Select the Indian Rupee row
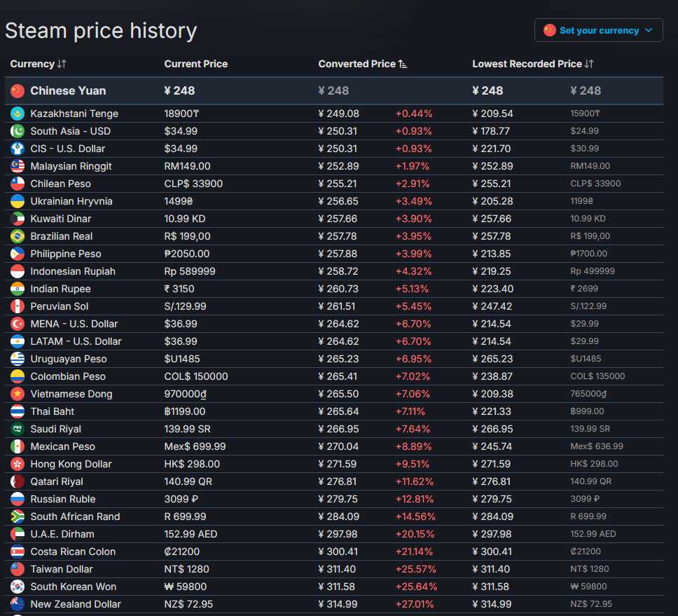Image resolution: width=678 pixels, height=616 pixels. (334, 289)
